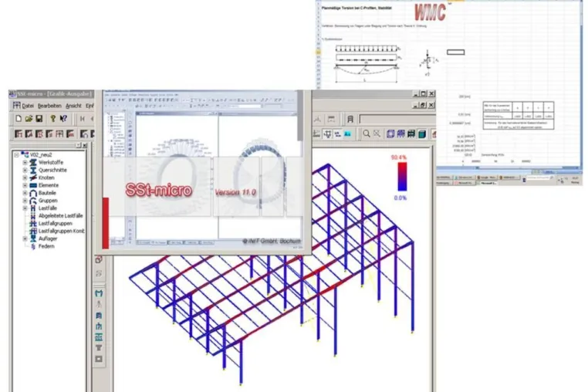Click the coordinate axes icon in upper toolbar

pyautogui.click(x=317, y=120)
